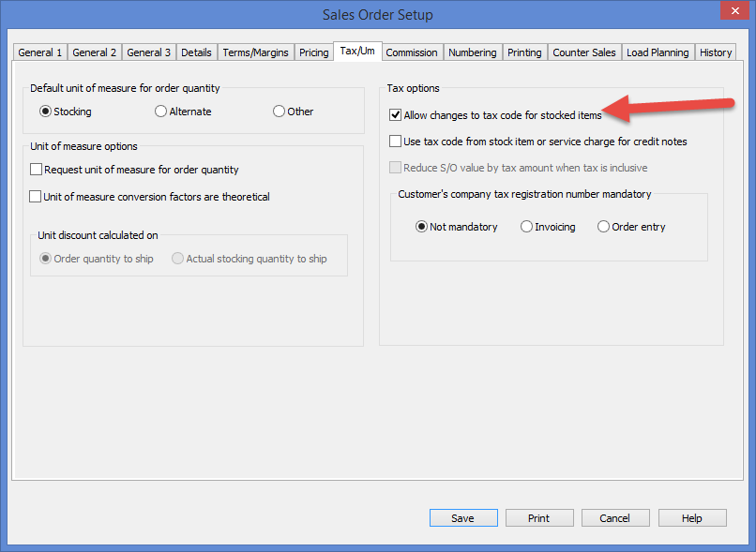The image size is (756, 552).
Task: Select Stocking as default unit of measure
Action: (x=45, y=112)
